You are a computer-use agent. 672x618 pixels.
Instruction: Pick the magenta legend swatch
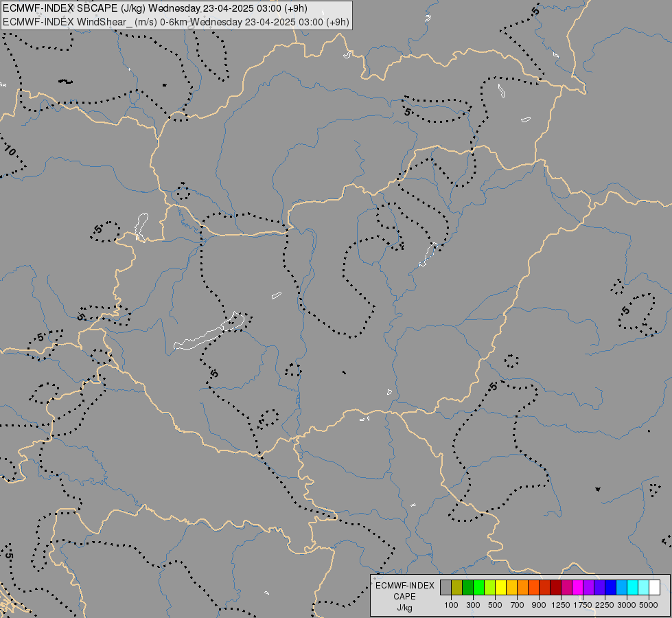click(577, 587)
